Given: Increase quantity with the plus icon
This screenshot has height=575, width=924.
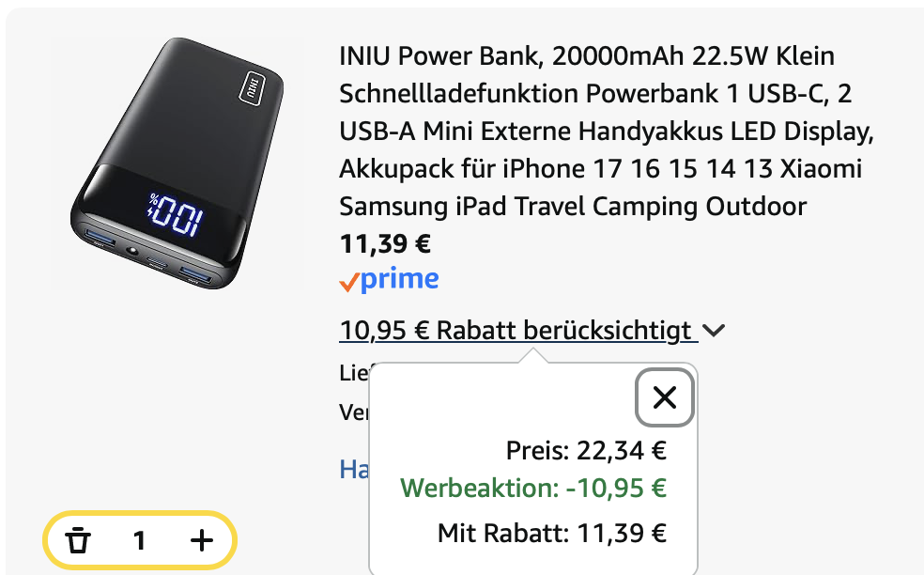Looking at the screenshot, I should (201, 540).
